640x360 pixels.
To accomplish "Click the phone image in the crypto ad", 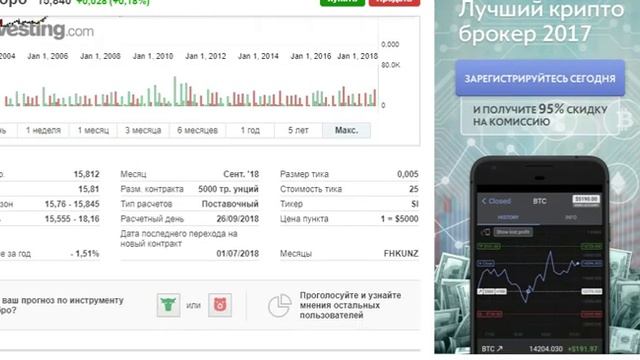I will point(540,255).
